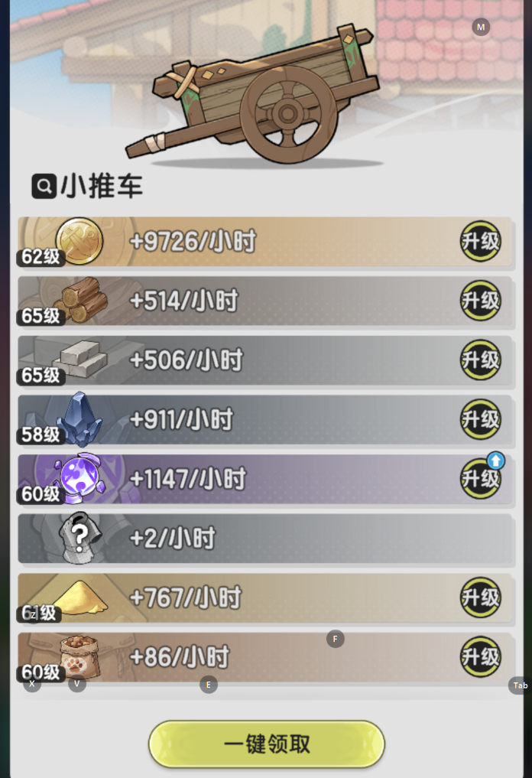This screenshot has height=778, width=532.
Task: Click the yellow sand pile icon
Action: (x=80, y=597)
